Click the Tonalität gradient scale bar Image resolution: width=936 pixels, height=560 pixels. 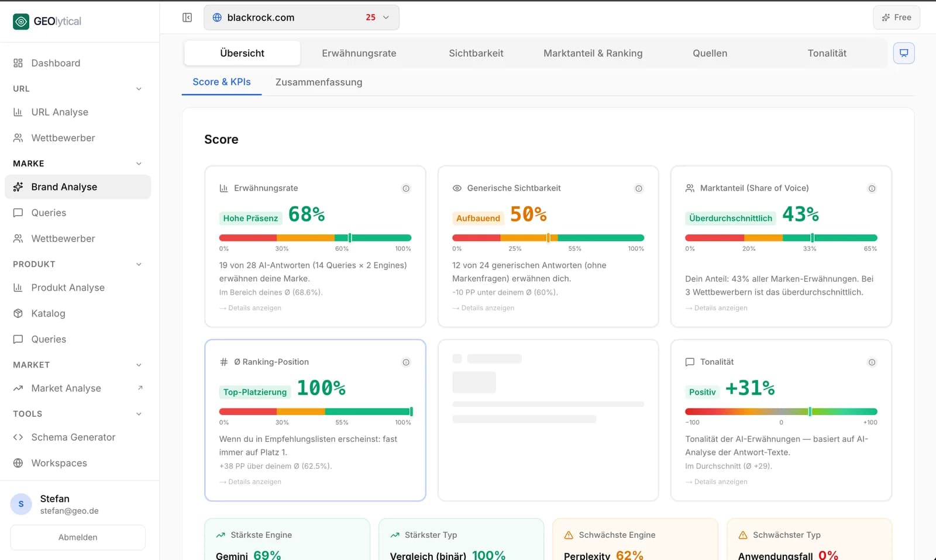tap(781, 412)
